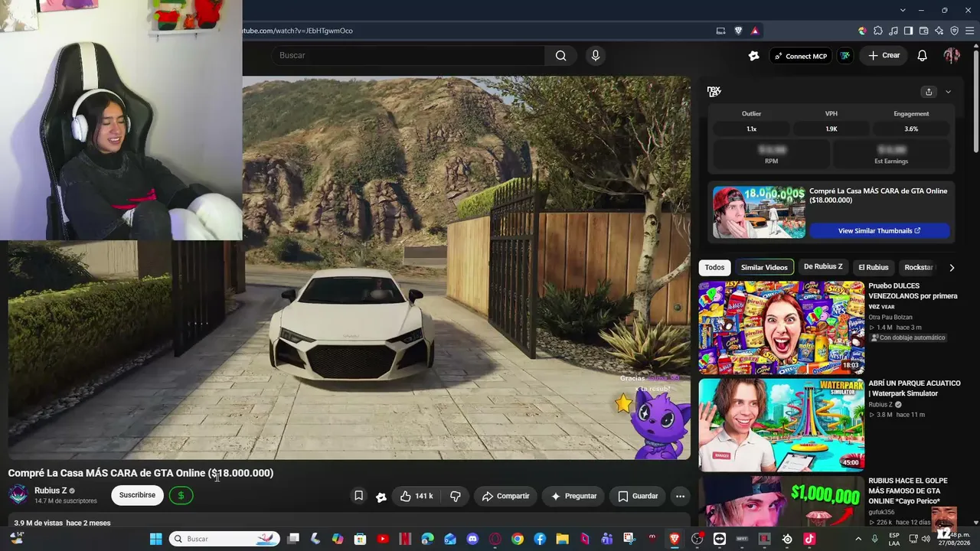Open the Leo AI sparkle icon in toolbar

(939, 31)
